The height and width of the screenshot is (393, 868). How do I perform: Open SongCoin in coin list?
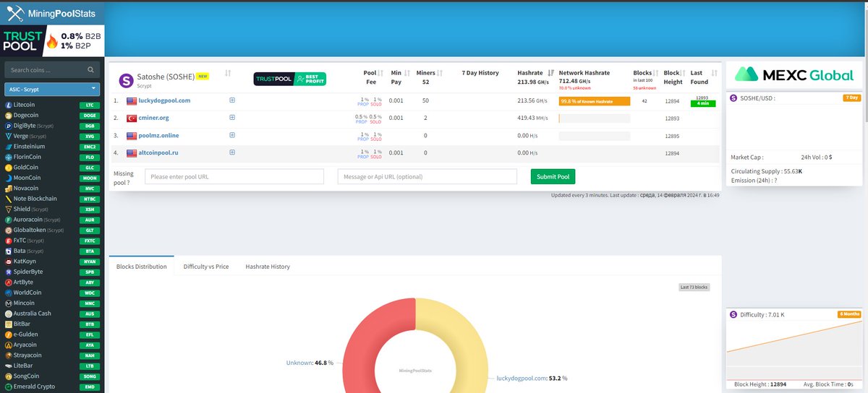[28, 376]
